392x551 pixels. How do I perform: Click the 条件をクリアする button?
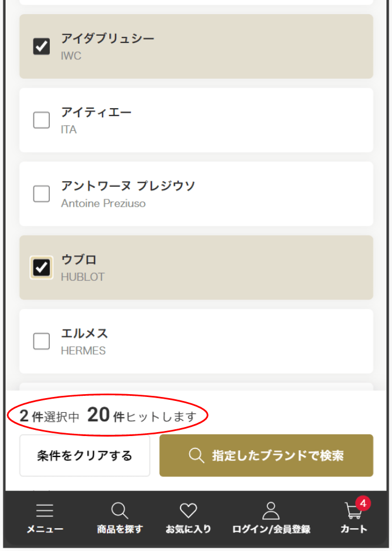pyautogui.click(x=84, y=455)
